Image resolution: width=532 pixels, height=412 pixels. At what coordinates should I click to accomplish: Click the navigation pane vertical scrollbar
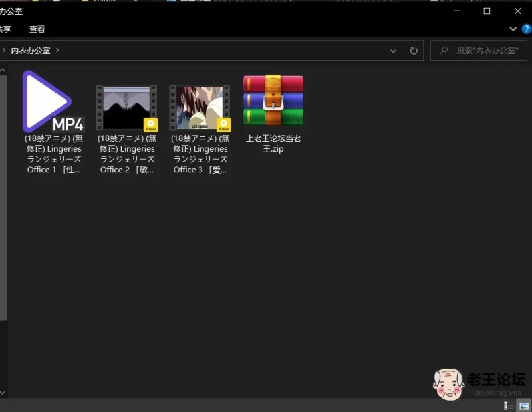pyautogui.click(x=3, y=198)
